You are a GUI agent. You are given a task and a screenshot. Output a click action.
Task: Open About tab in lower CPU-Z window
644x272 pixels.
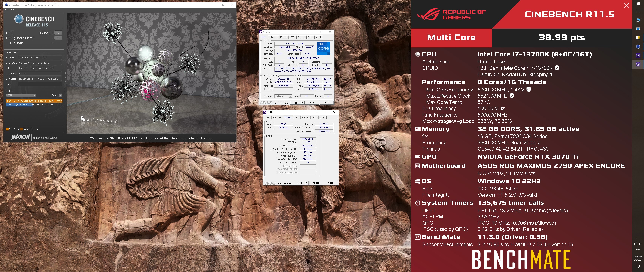pyautogui.click(x=322, y=117)
